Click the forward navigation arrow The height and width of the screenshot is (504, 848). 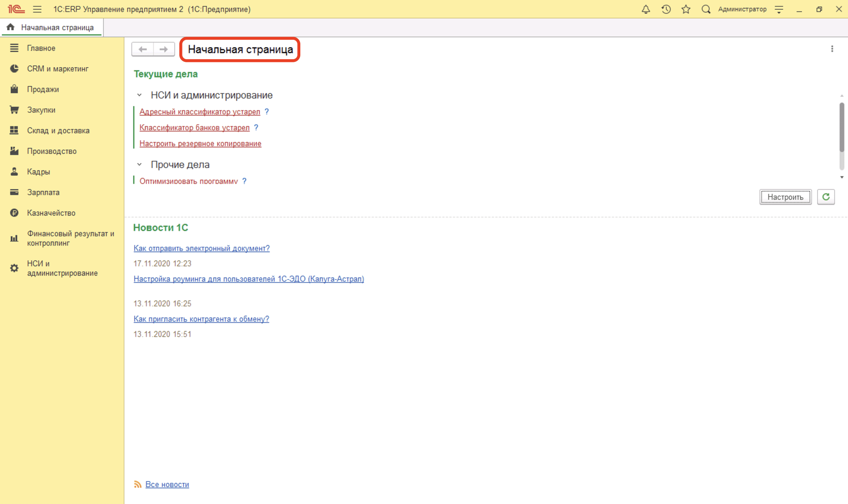[163, 49]
